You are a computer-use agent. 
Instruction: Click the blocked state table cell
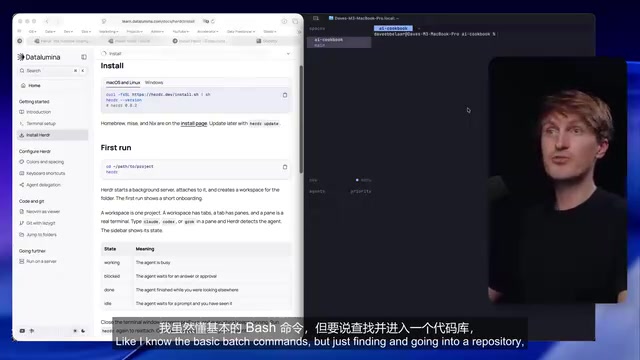(112, 276)
